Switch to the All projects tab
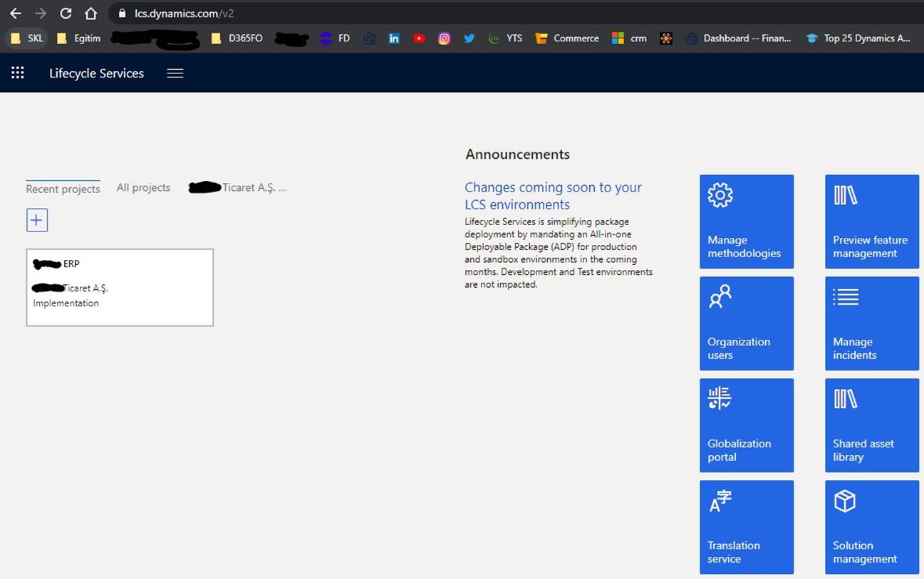This screenshot has height=579, width=924. tap(143, 187)
